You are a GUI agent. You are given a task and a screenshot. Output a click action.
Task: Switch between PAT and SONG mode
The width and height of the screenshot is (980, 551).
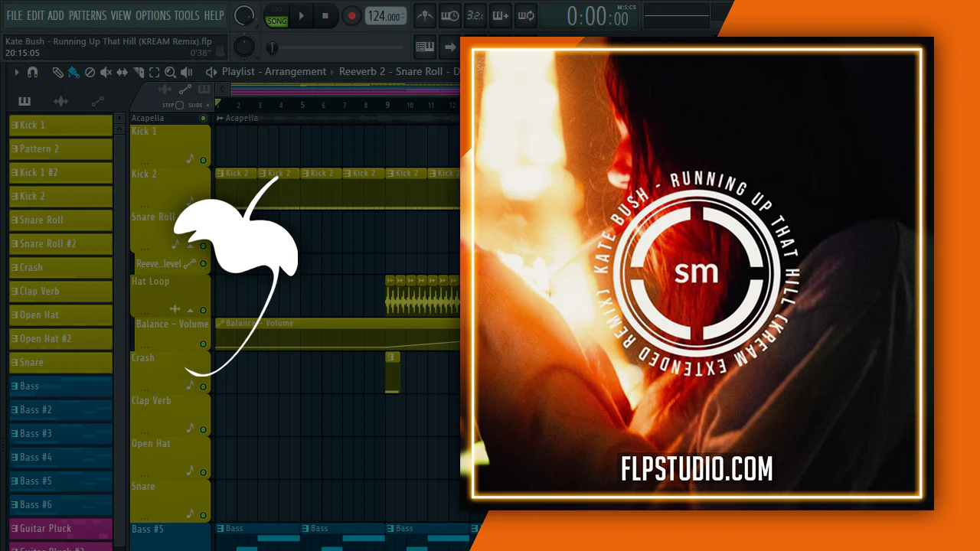point(276,15)
